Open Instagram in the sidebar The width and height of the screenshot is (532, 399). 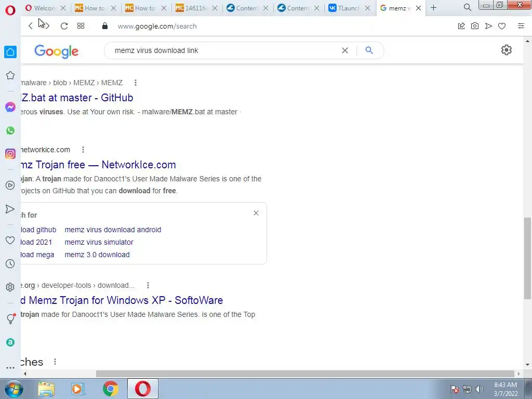tap(10, 154)
